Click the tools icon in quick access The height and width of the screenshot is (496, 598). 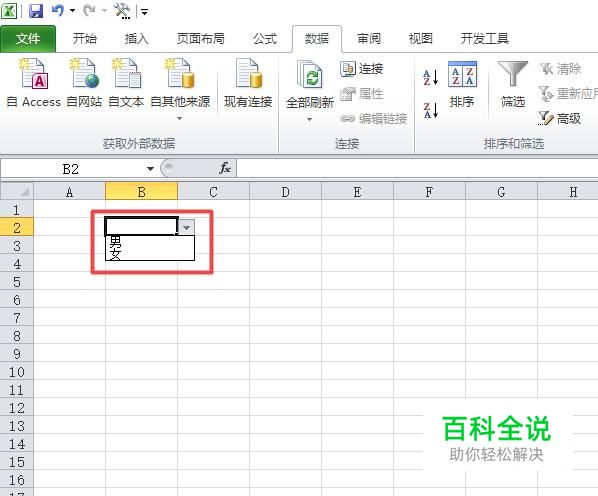click(122, 11)
